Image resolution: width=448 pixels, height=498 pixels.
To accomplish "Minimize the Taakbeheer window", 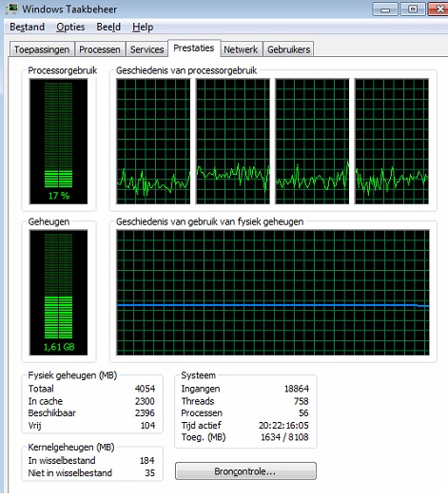I will coord(385,10).
